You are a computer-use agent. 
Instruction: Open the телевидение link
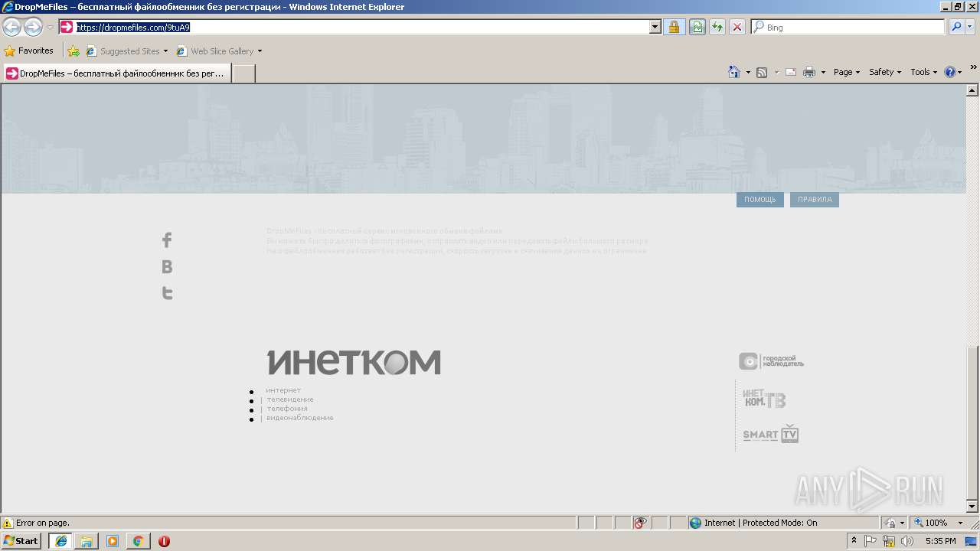(x=290, y=399)
